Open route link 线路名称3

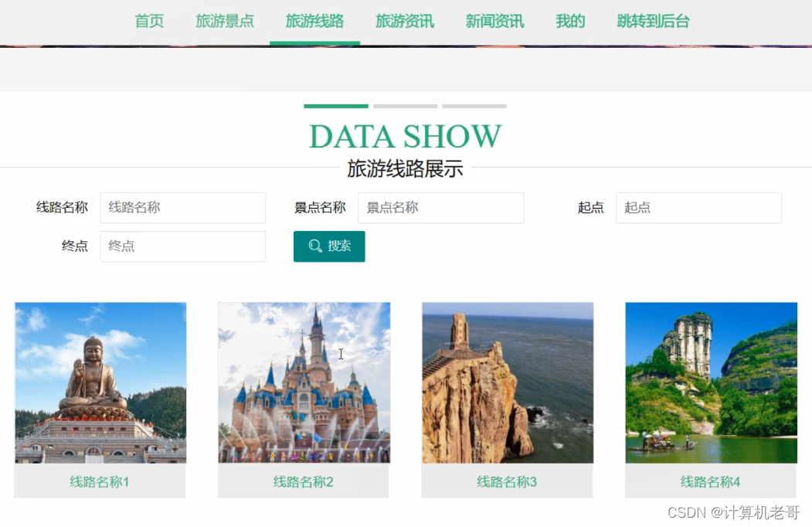pyautogui.click(x=507, y=481)
